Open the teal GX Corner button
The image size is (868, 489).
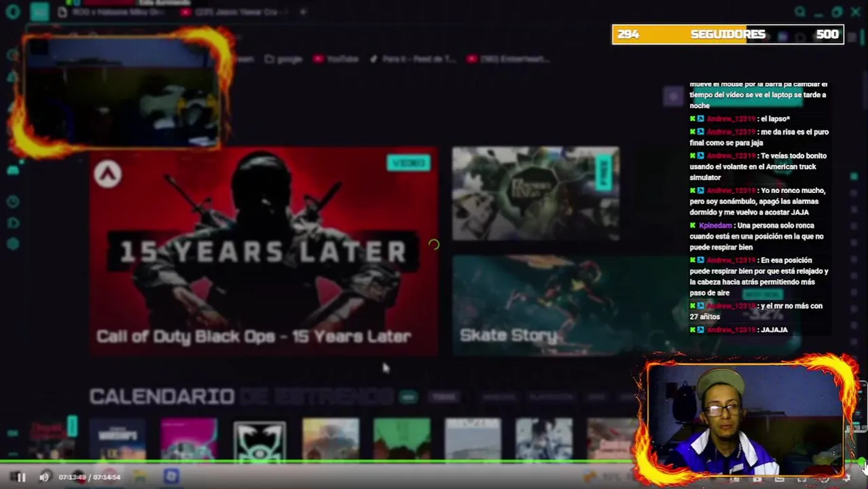click(x=39, y=12)
